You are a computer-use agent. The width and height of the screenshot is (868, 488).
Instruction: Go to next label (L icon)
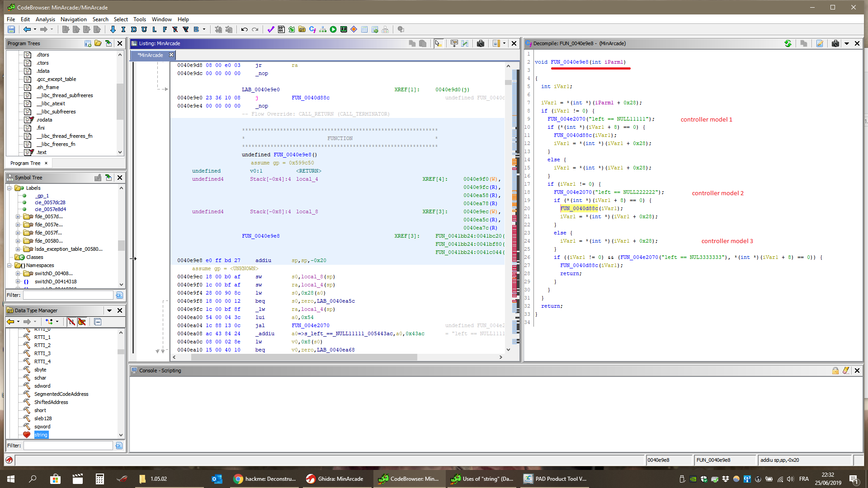155,29
